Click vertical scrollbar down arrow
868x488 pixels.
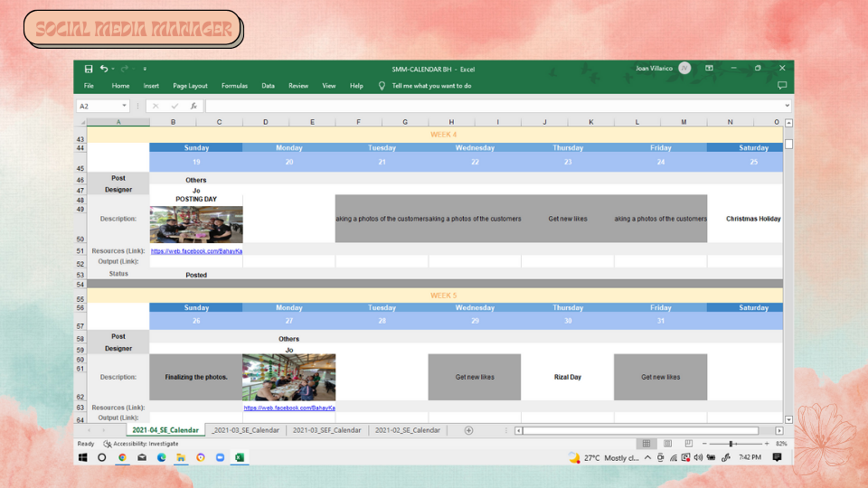point(788,419)
